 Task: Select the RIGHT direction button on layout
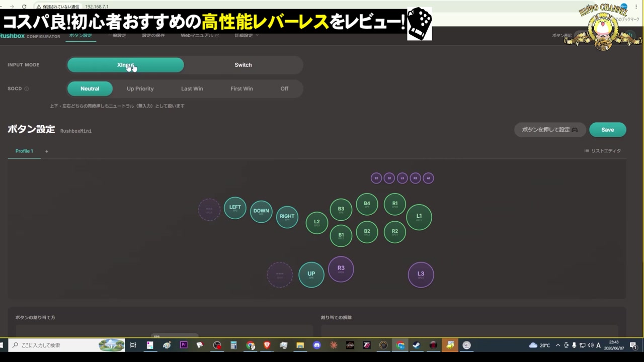click(287, 217)
